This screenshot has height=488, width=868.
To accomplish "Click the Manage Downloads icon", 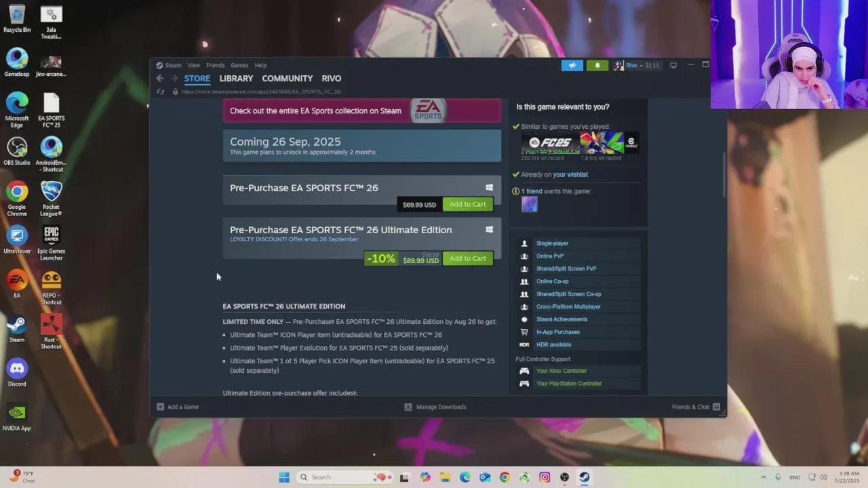I will [408, 407].
